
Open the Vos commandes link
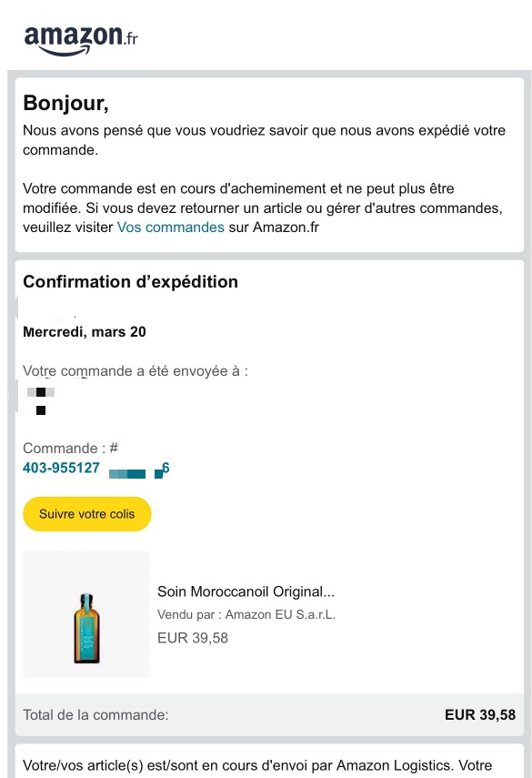tap(171, 227)
